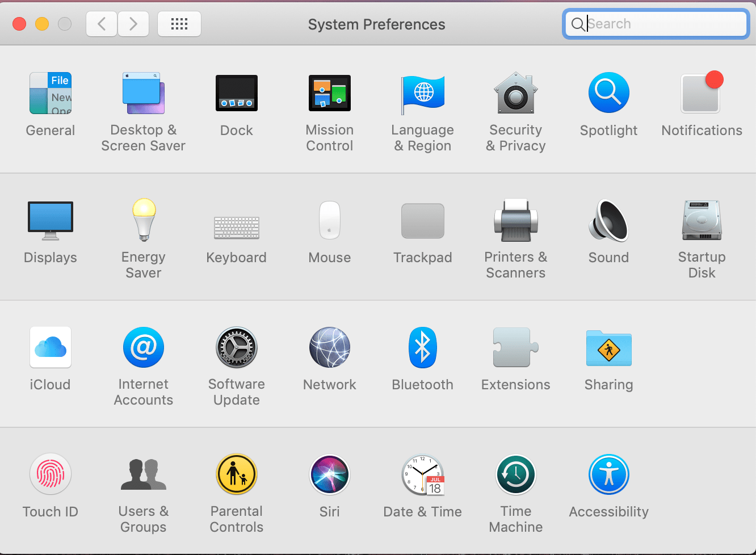Open Parental Controls pane
Screen dimensions: 756x555
click(x=237, y=474)
